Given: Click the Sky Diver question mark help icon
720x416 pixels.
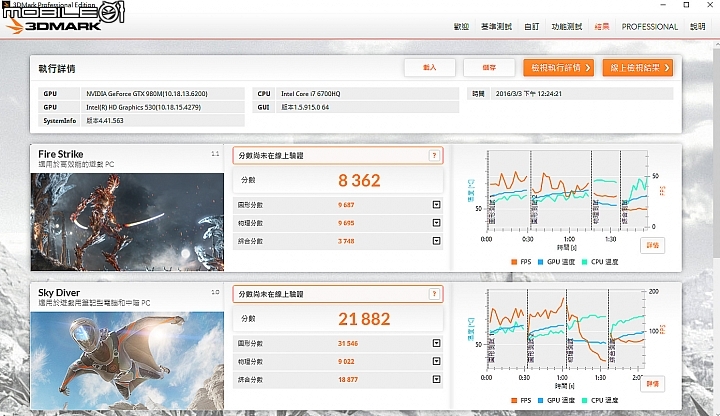Looking at the screenshot, I should 434,294.
